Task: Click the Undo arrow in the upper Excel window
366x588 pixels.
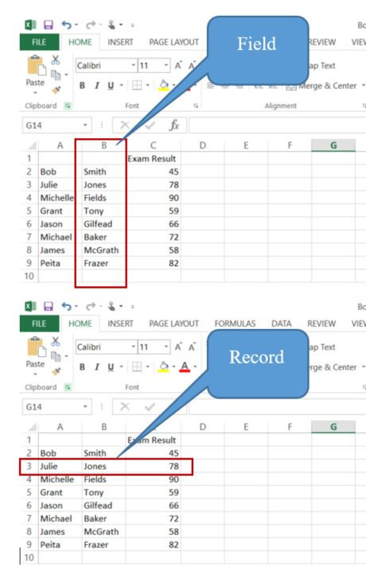Action: 67,25
